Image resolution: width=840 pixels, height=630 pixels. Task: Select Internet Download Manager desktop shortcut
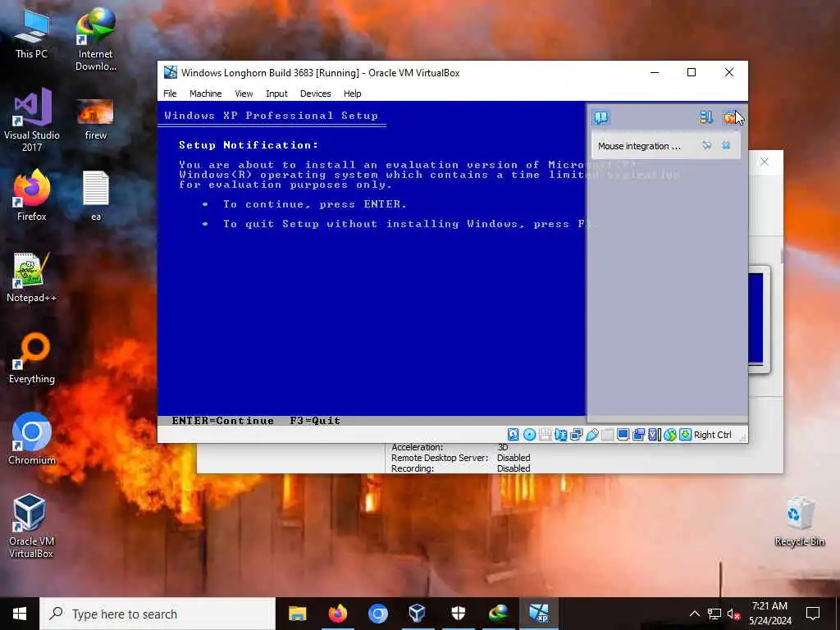click(x=95, y=39)
